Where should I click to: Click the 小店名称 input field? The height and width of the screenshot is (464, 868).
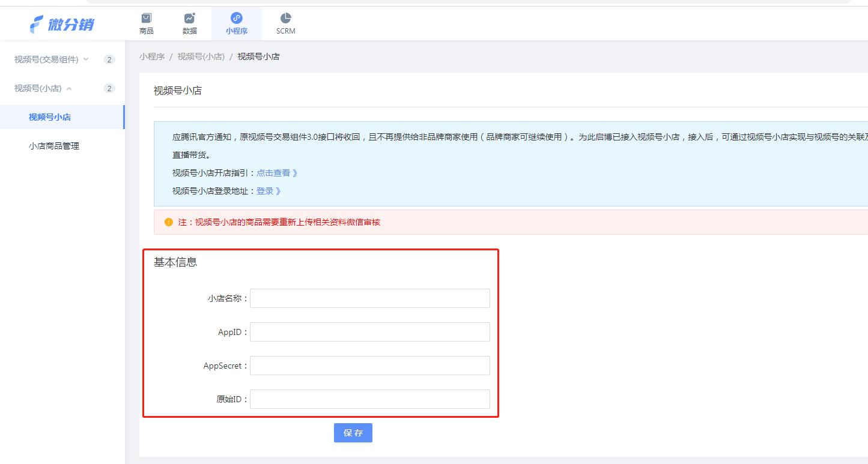[x=369, y=298]
